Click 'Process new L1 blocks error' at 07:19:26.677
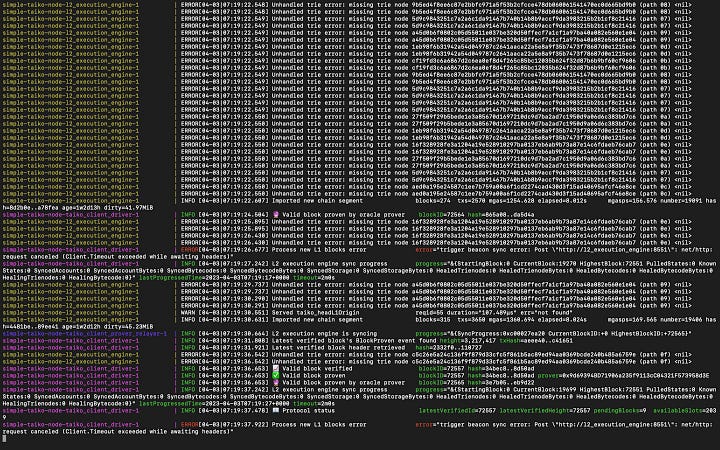This screenshot has height=450, width=720. pyautogui.click(x=319, y=250)
